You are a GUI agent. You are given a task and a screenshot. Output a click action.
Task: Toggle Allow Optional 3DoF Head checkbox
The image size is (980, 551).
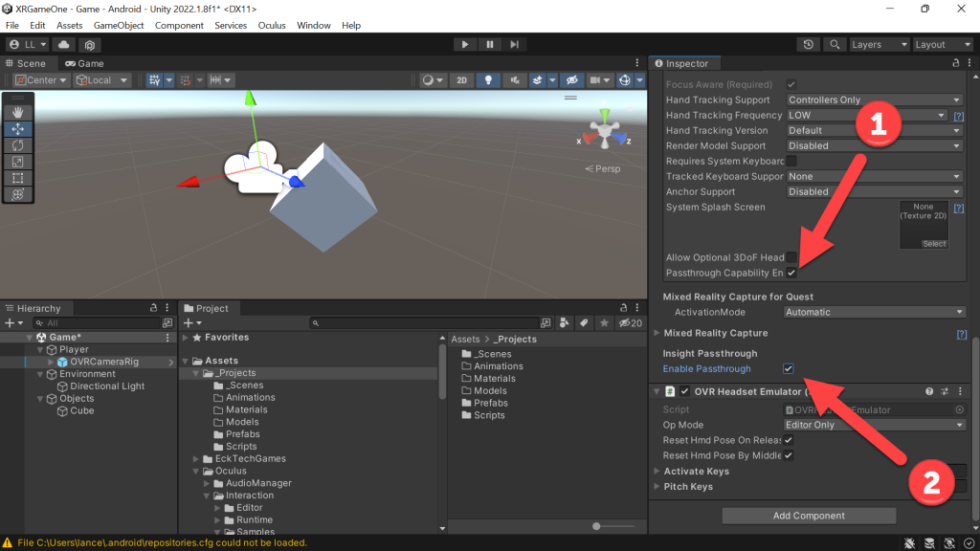(x=791, y=257)
